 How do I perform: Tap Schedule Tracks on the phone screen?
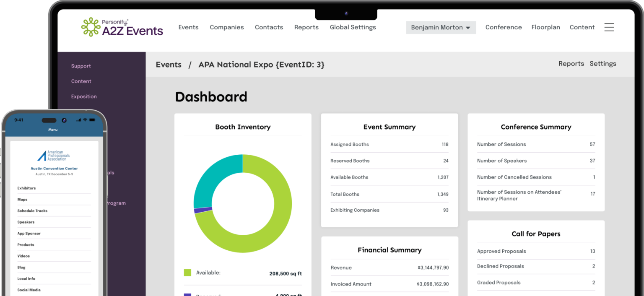click(x=32, y=210)
